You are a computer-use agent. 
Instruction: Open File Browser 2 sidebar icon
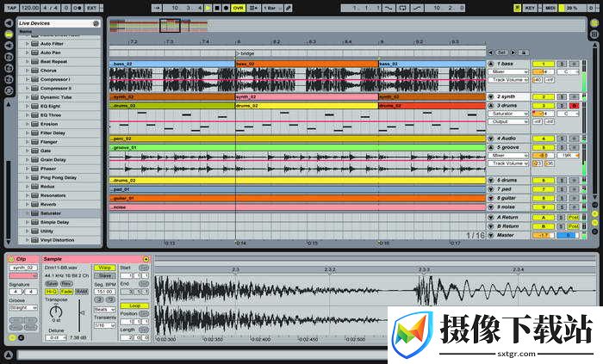tap(9, 68)
